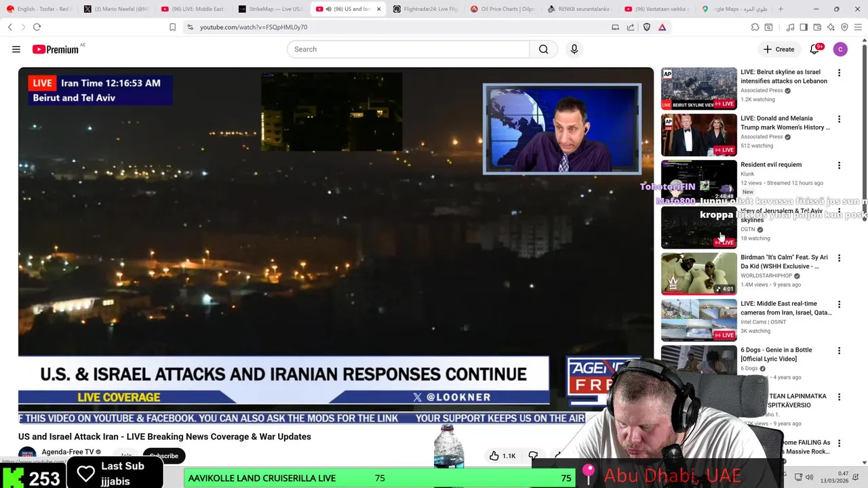Screen dimensions: 868x488
Task: More options for Middle East cameras video
Action: [839, 304]
